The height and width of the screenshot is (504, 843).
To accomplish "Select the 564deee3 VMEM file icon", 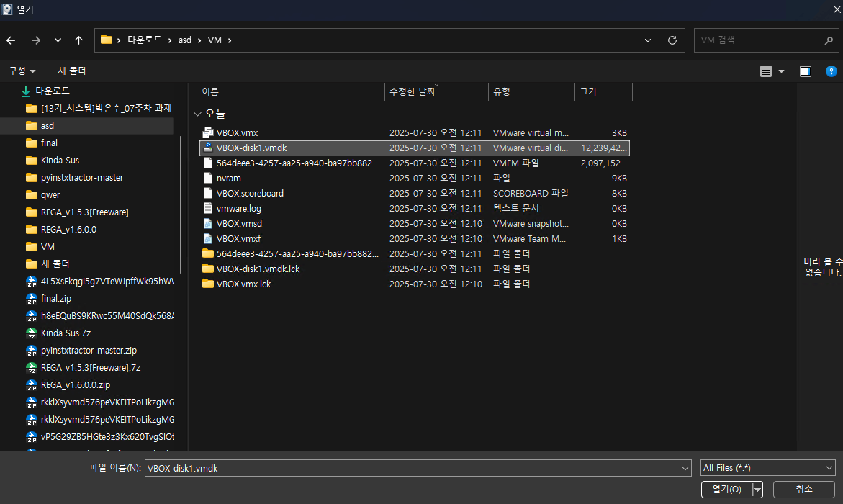I will (x=208, y=163).
